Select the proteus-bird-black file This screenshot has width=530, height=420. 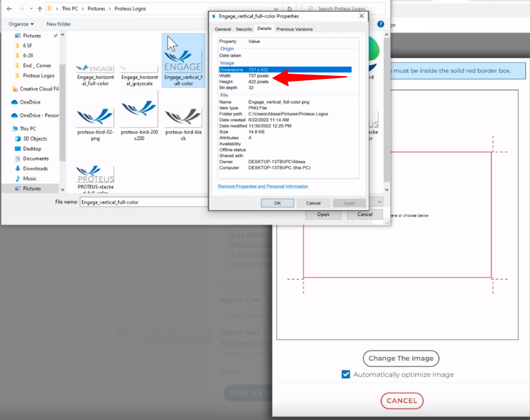tap(183, 125)
